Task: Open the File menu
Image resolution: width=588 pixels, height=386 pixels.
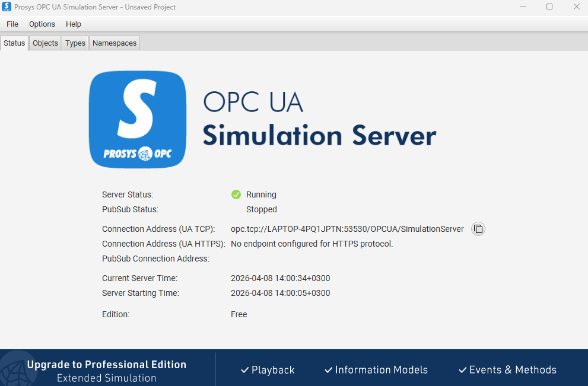Action: click(x=12, y=24)
